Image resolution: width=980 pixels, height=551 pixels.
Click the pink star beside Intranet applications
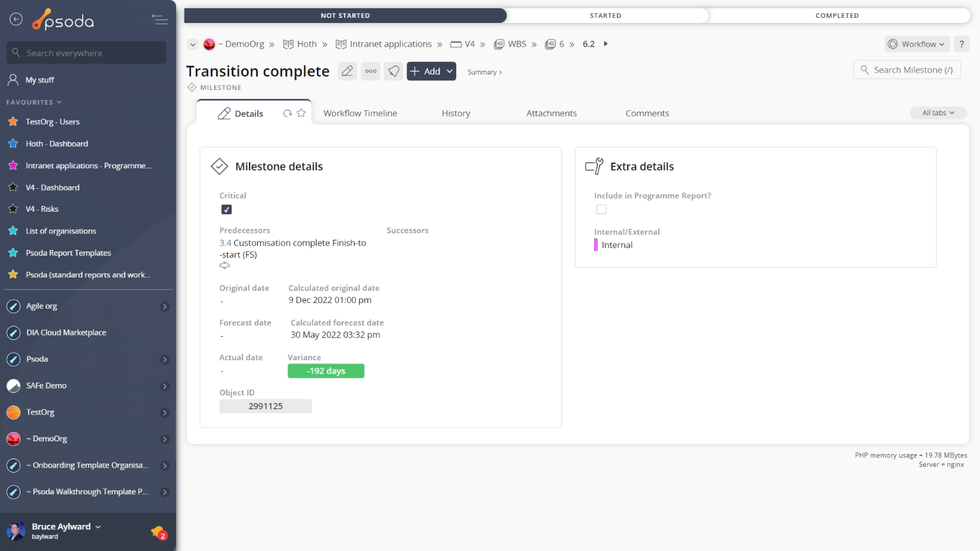(13, 165)
